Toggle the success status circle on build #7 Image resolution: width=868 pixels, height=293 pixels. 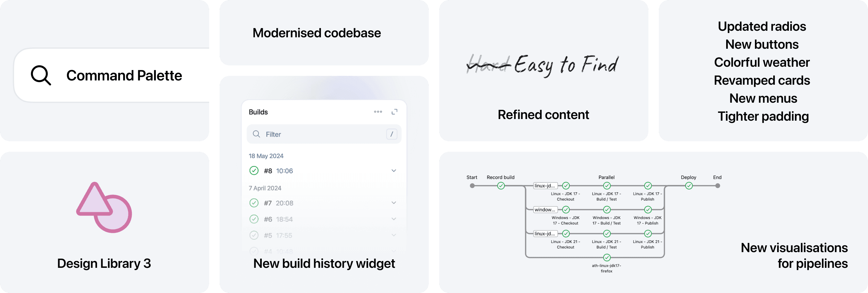(254, 203)
